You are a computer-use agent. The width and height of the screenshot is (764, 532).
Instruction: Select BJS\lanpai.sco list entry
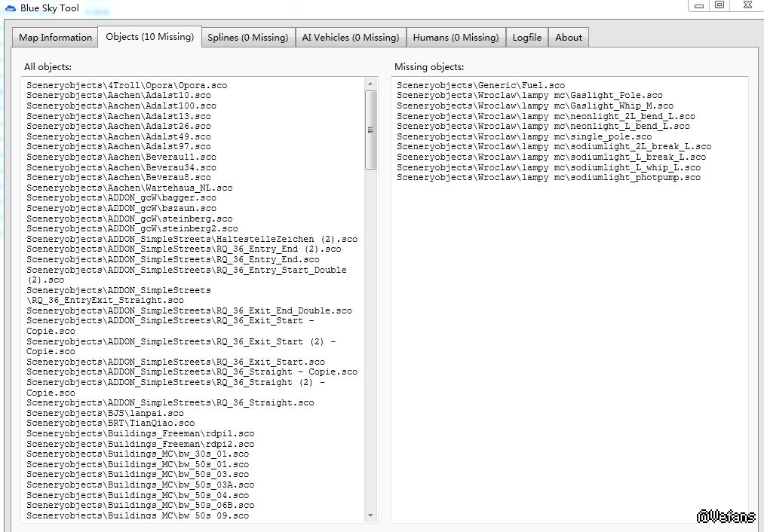pos(105,413)
